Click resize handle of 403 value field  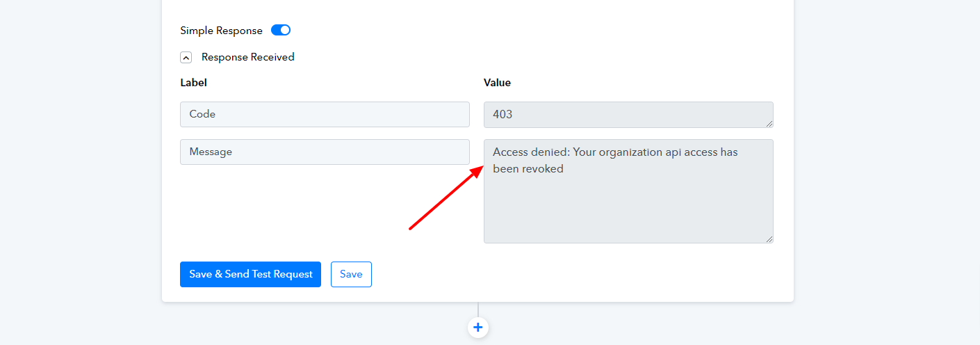769,124
